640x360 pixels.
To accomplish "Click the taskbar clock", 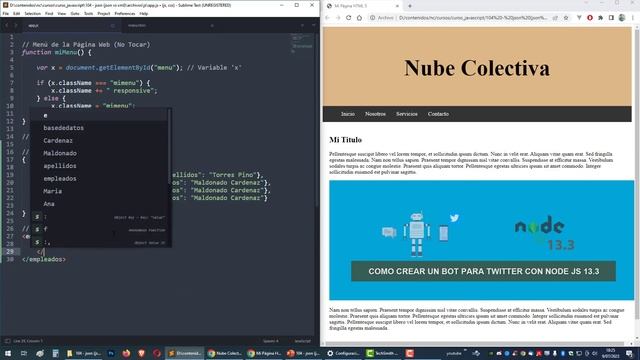I will [611, 353].
